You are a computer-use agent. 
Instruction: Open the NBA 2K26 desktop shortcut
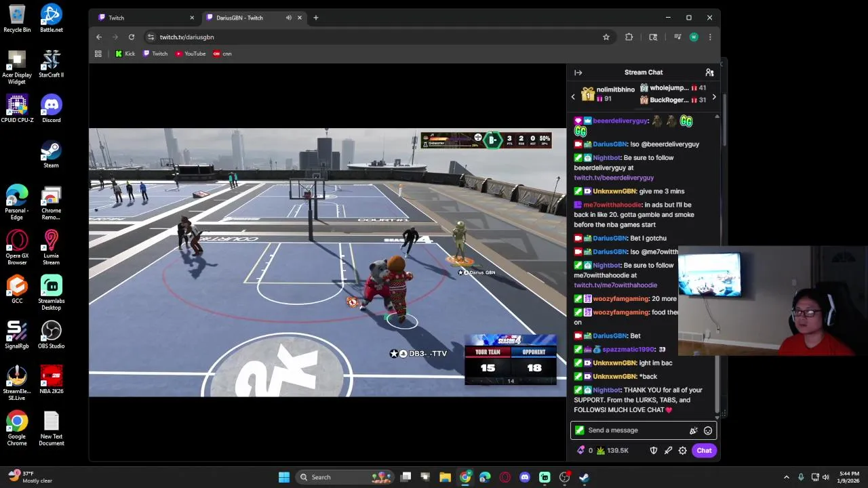click(x=52, y=380)
